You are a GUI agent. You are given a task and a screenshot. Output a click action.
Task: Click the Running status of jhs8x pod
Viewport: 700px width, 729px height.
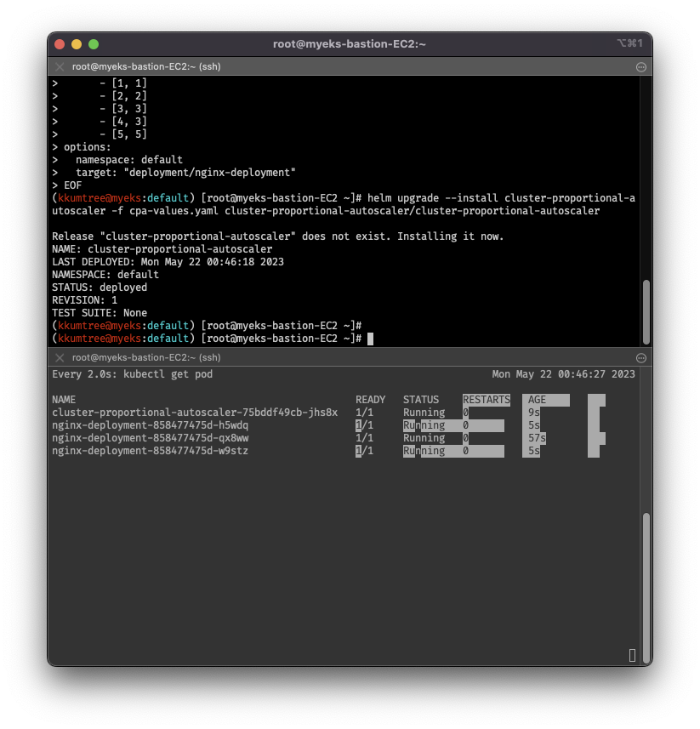pos(424,413)
